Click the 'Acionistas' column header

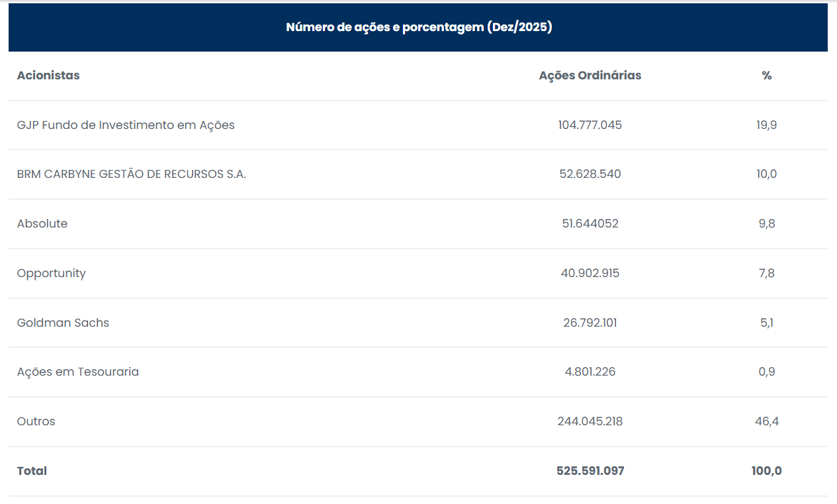tap(48, 75)
